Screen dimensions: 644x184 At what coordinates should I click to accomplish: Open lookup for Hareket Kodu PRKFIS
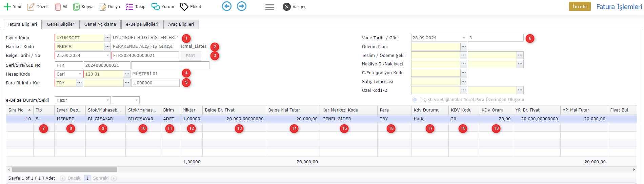[x=107, y=47]
